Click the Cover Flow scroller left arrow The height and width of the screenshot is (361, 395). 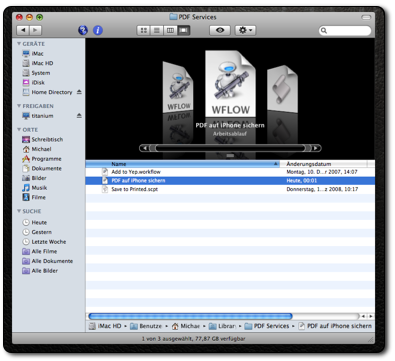145,148
